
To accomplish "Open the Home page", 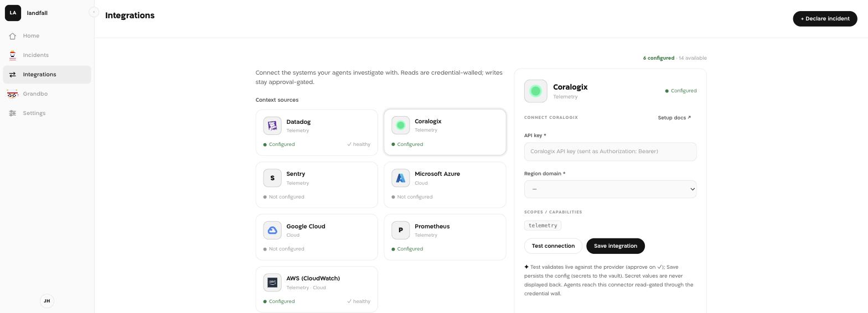I will (47, 36).
